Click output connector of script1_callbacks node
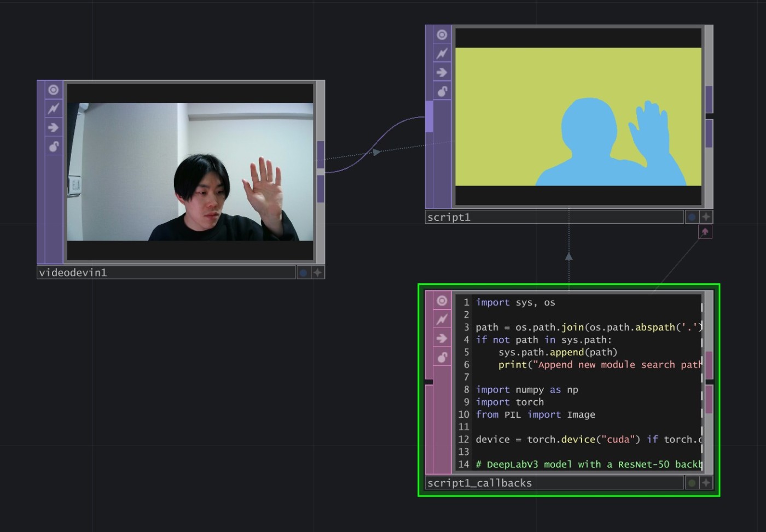 click(709, 365)
